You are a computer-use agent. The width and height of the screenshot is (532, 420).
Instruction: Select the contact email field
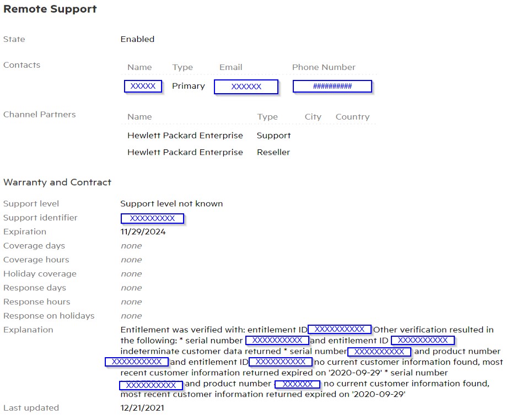point(246,87)
